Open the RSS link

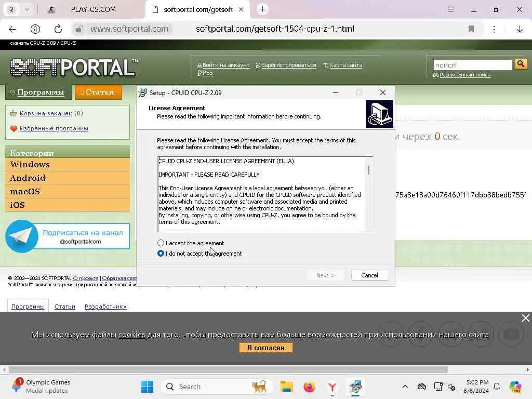[207, 73]
